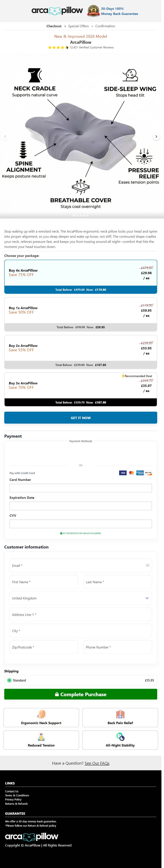Click the 30-day guarantee badge icon
The width and height of the screenshot is (164, 868).
click(93, 11)
